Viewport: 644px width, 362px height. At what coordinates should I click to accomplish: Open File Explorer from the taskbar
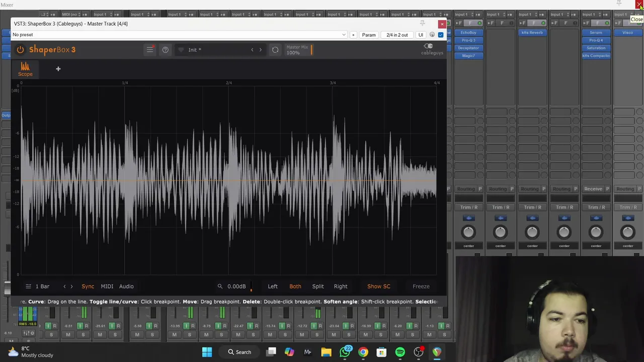point(326,352)
